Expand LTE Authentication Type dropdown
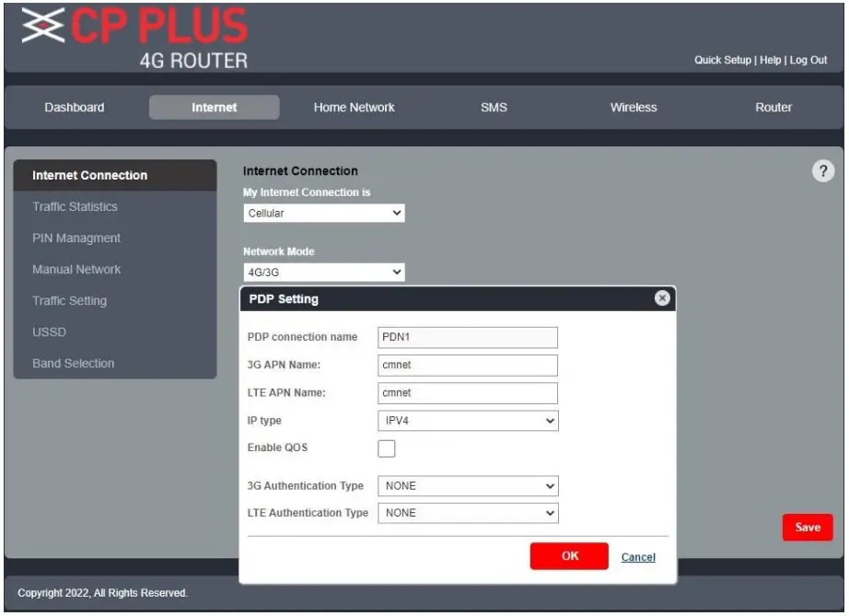 [x=468, y=513]
